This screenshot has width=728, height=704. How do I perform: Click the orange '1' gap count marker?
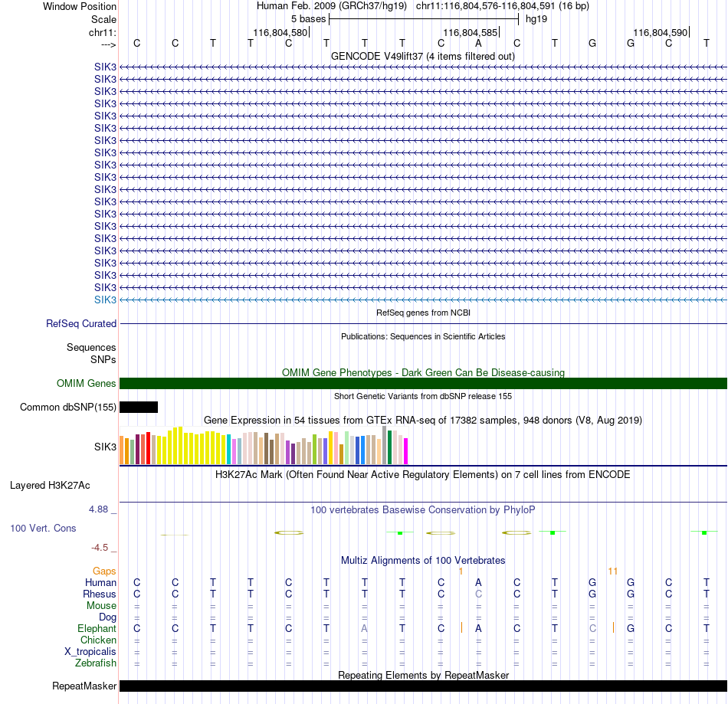[x=461, y=571]
